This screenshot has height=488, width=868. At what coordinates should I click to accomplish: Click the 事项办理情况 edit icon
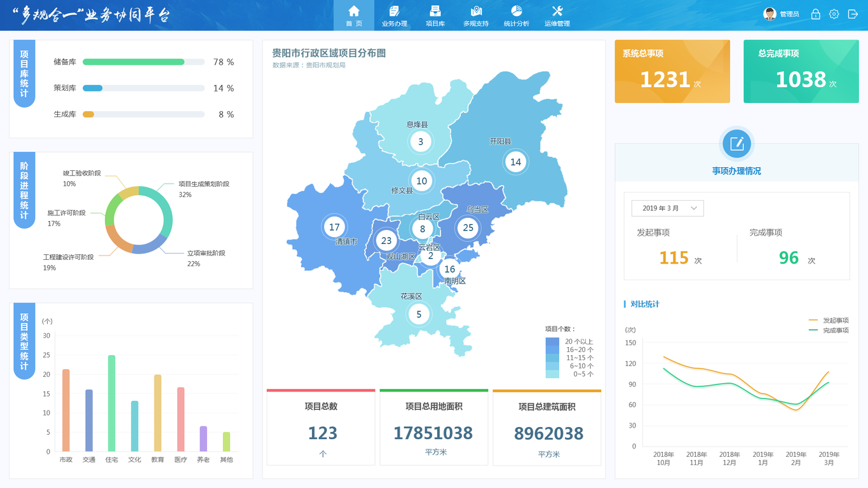coord(736,144)
